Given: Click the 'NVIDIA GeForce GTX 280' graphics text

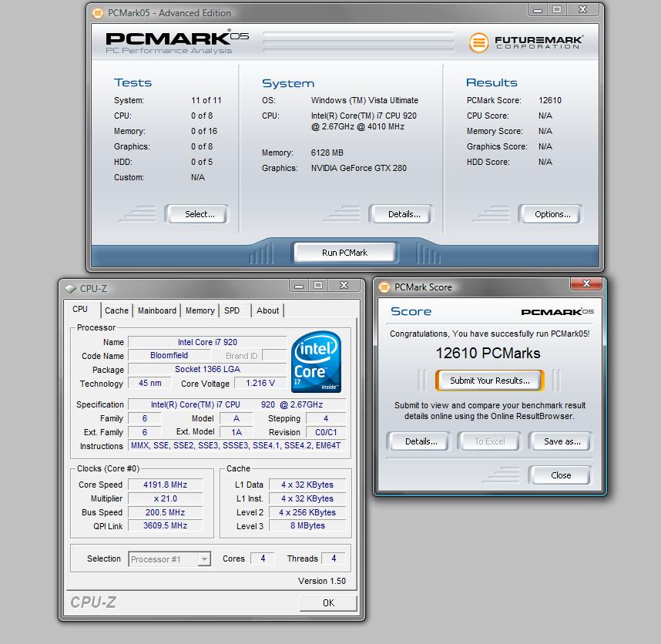Looking at the screenshot, I should click(359, 168).
